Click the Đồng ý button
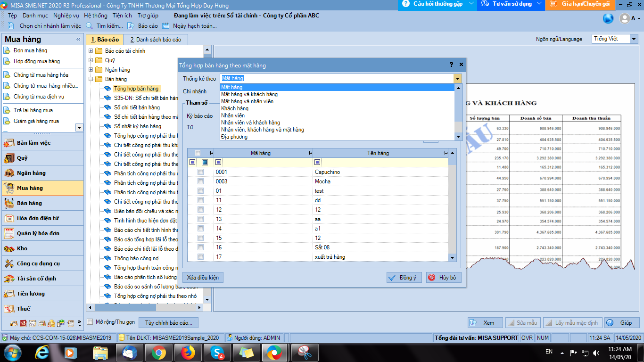 (x=404, y=278)
